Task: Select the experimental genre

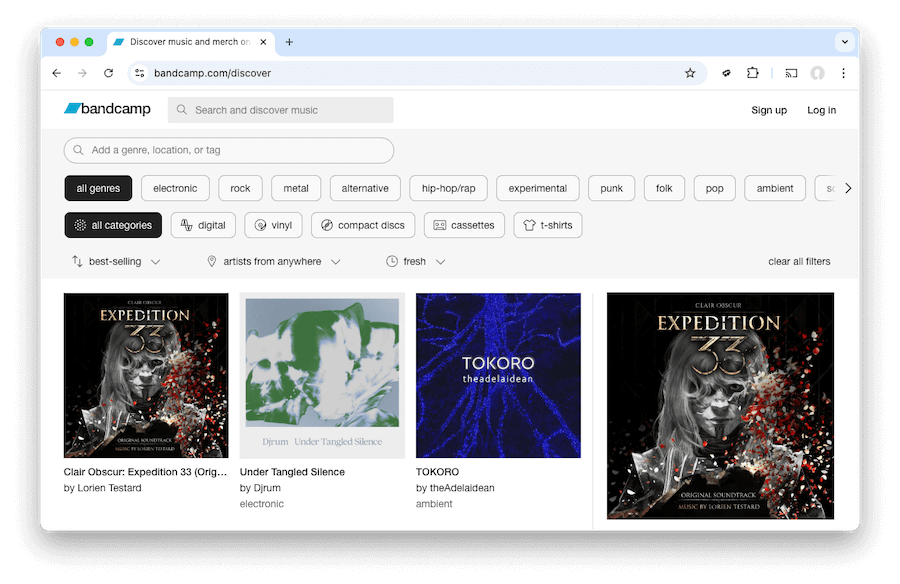Action: (538, 188)
